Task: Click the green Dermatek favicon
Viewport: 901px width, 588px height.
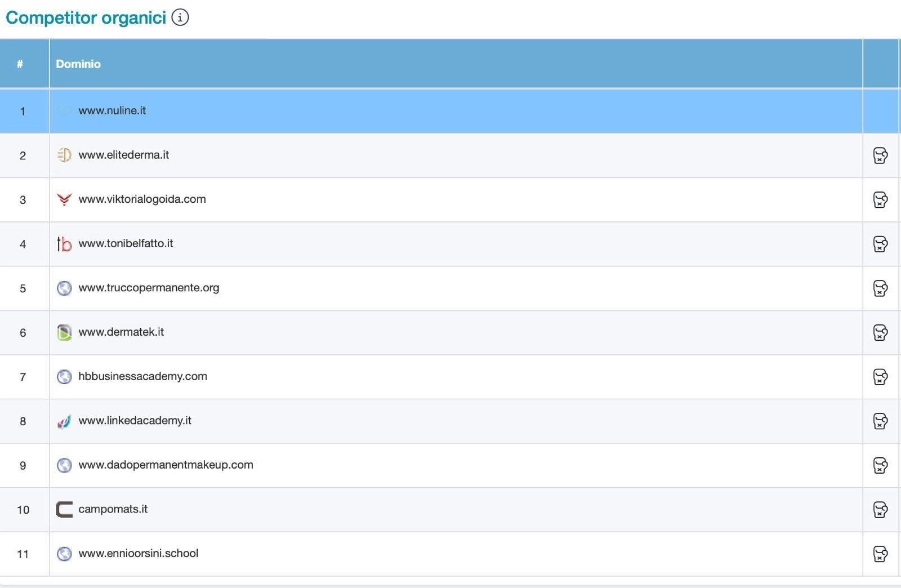Action: click(64, 332)
